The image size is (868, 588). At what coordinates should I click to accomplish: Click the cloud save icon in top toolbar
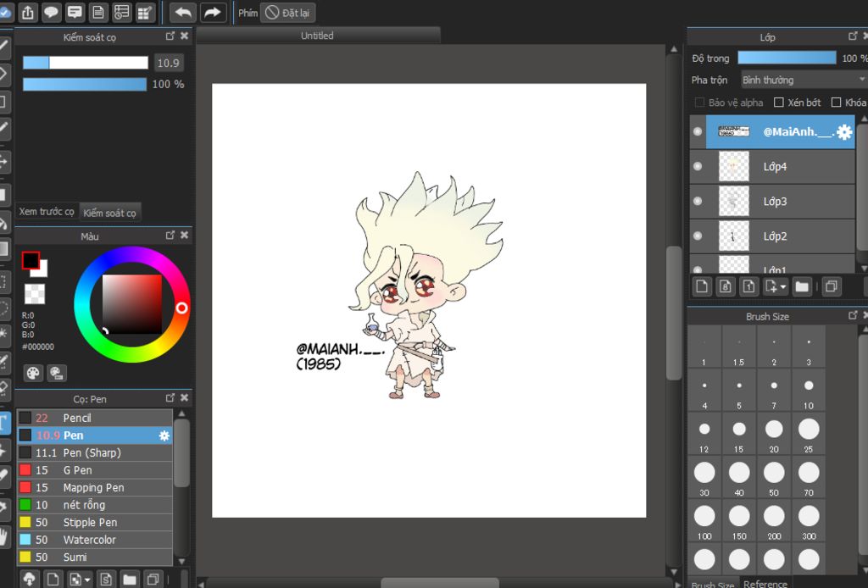tap(6, 12)
